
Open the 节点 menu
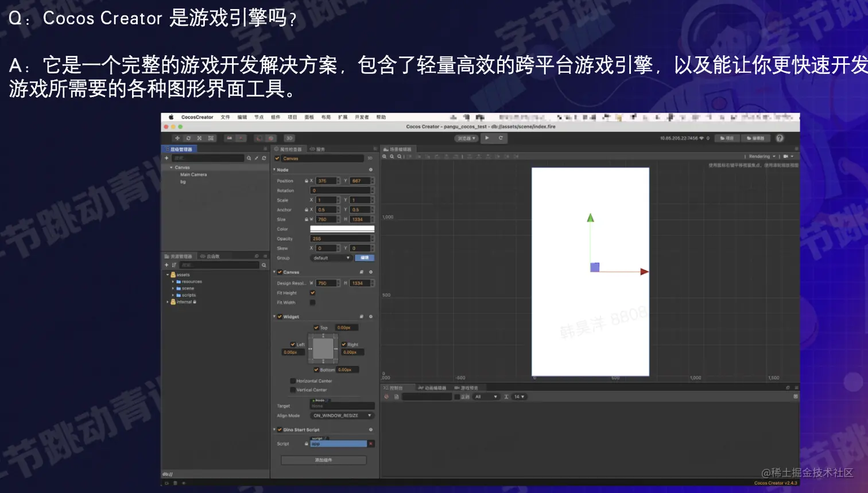click(x=259, y=117)
